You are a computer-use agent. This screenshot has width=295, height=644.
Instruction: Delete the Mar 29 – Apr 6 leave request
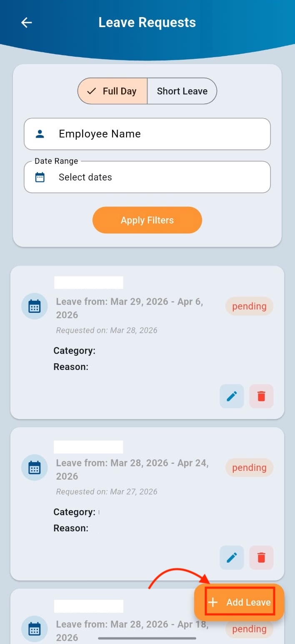click(261, 396)
